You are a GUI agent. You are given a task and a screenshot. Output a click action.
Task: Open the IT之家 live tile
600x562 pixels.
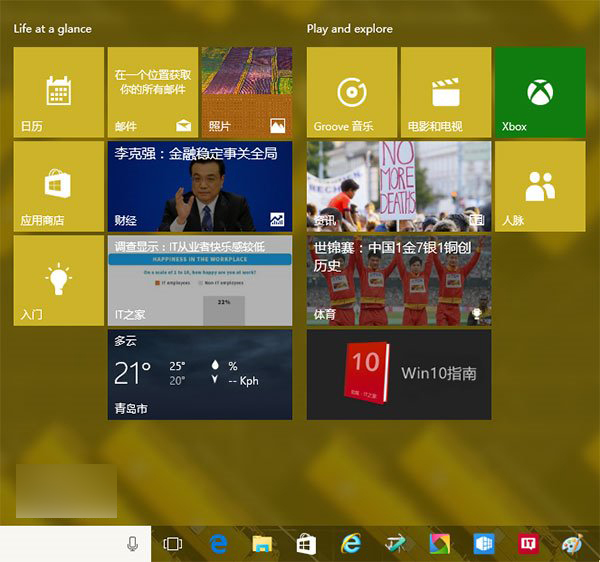200,280
